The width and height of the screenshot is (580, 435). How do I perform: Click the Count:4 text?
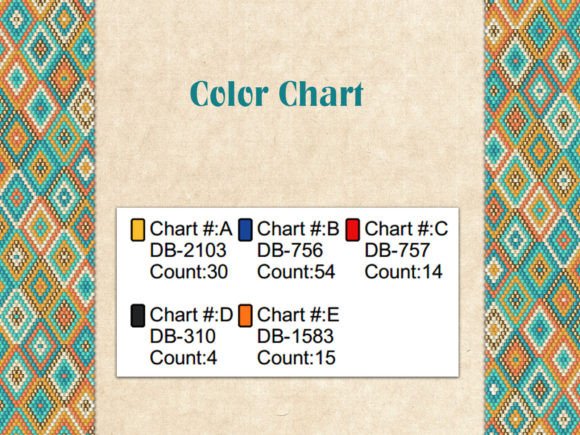pos(183,358)
